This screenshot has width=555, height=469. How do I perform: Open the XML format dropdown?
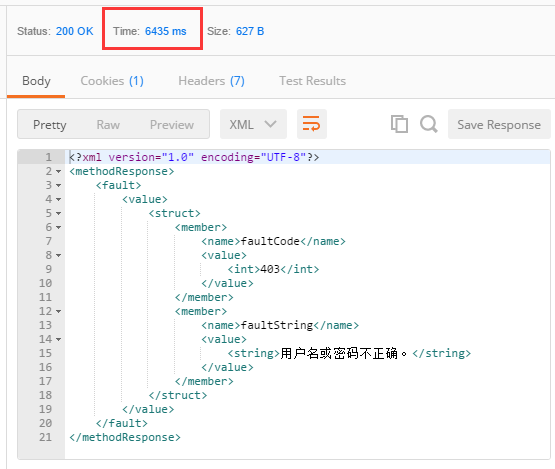click(253, 124)
